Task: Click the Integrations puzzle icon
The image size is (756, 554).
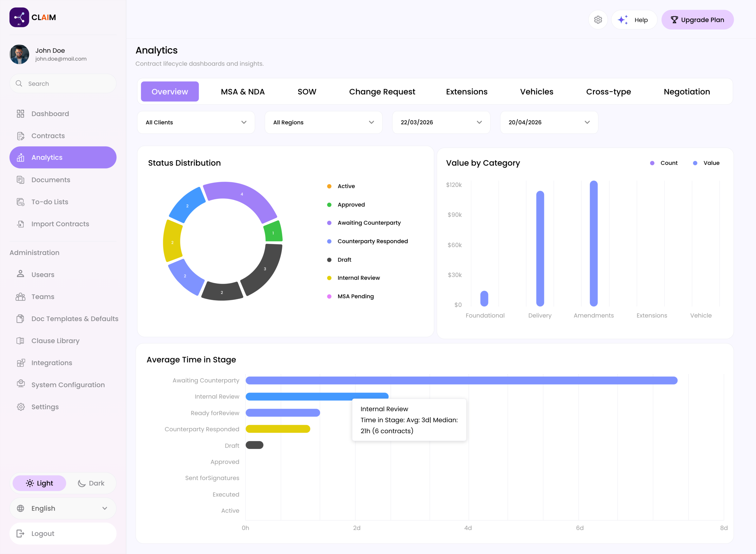Action: click(20, 363)
